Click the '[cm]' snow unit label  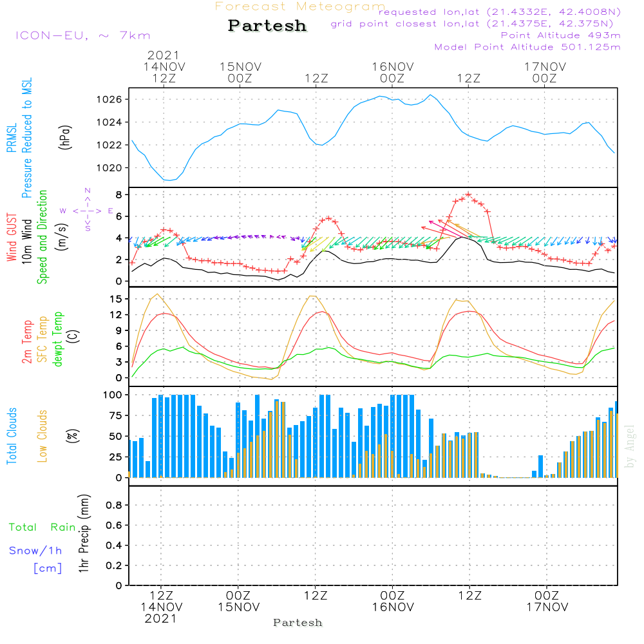pos(48,569)
